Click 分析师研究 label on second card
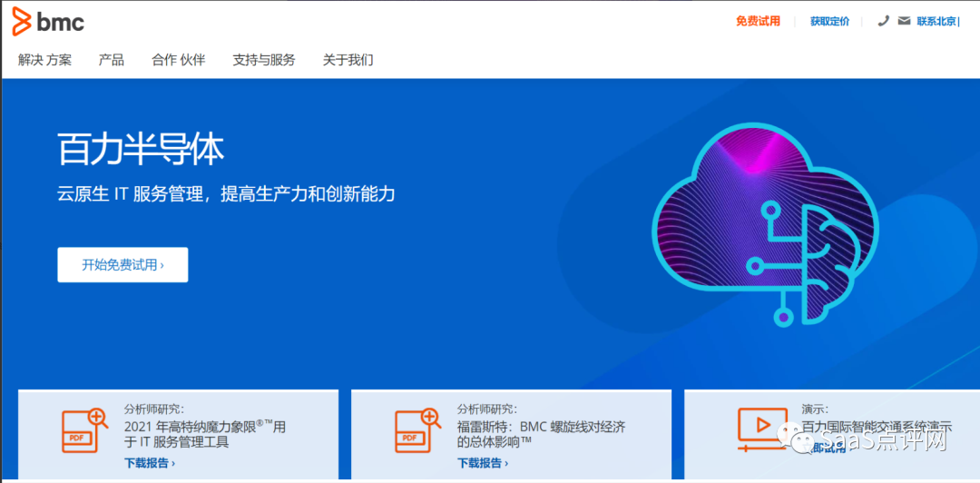This screenshot has width=980, height=483. pyautogui.click(x=487, y=409)
